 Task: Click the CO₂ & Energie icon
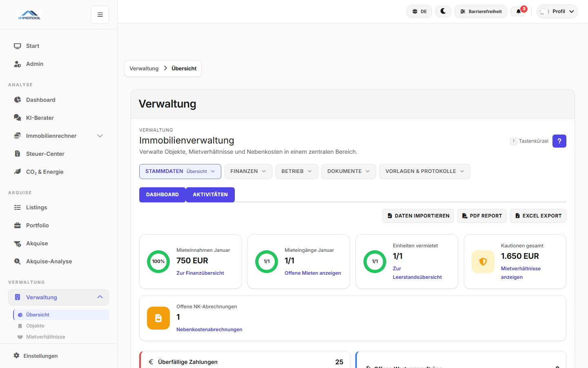pyautogui.click(x=17, y=171)
